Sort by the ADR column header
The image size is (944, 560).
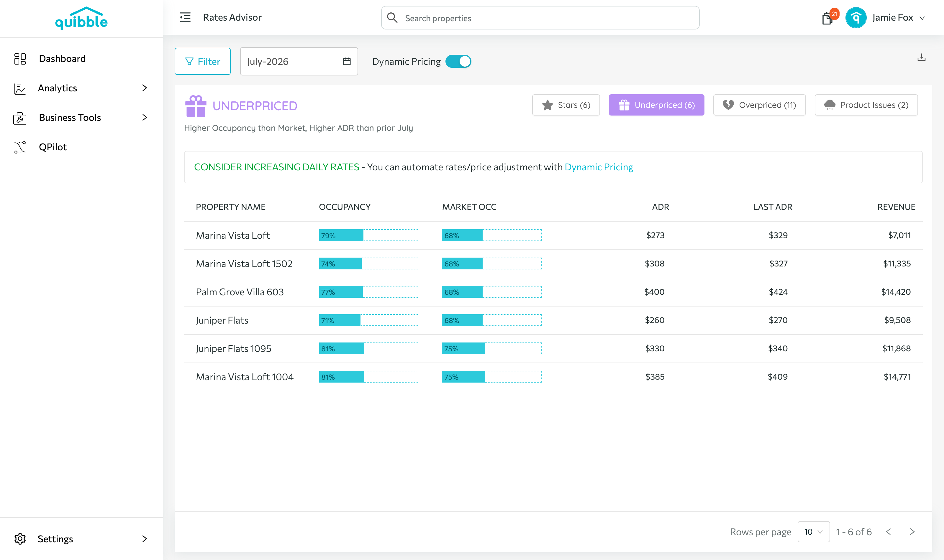click(661, 207)
